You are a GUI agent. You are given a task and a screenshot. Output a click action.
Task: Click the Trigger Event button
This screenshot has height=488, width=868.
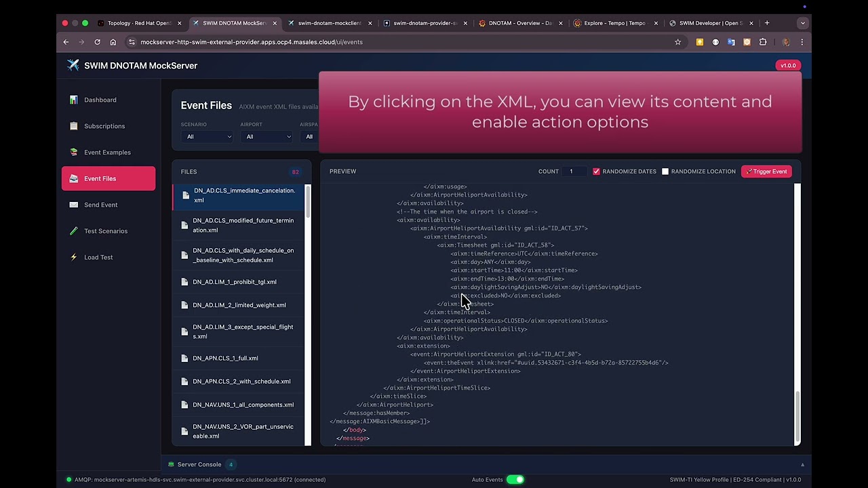coord(766,171)
